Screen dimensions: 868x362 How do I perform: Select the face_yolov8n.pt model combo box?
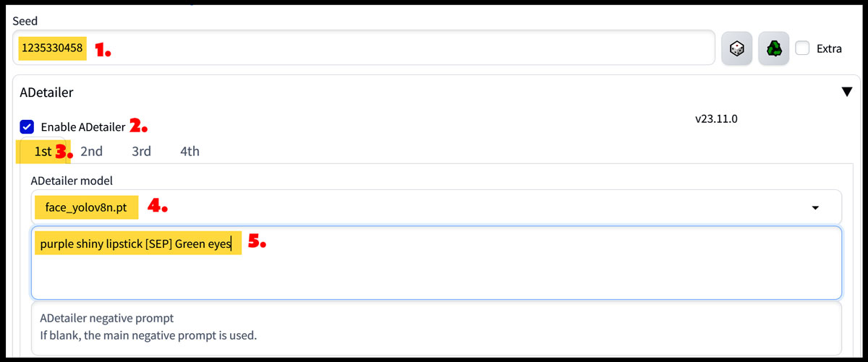(434, 208)
